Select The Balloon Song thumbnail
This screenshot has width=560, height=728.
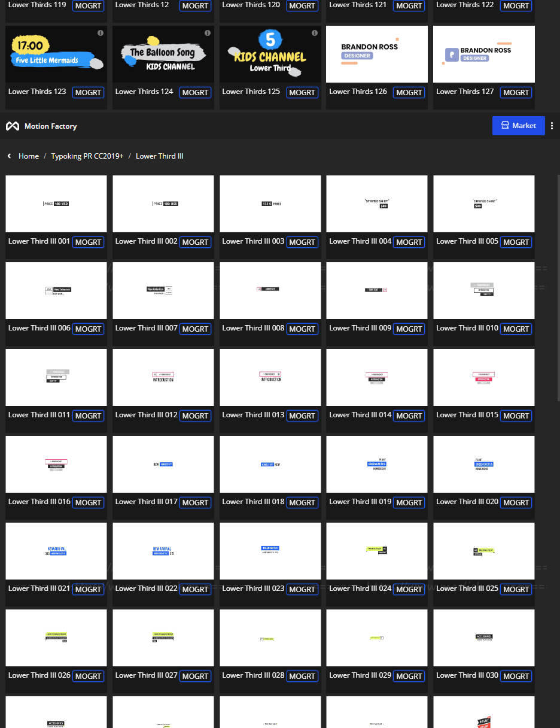pyautogui.click(x=163, y=54)
